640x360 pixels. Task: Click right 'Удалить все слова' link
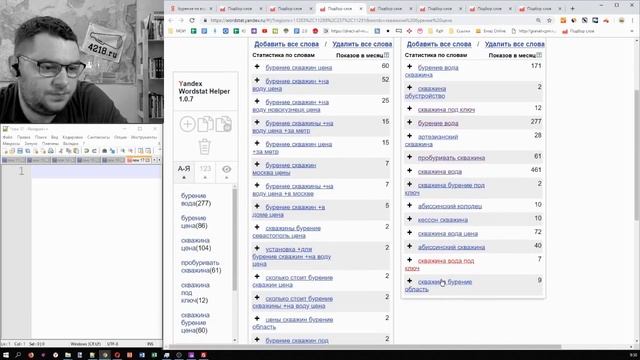515,44
